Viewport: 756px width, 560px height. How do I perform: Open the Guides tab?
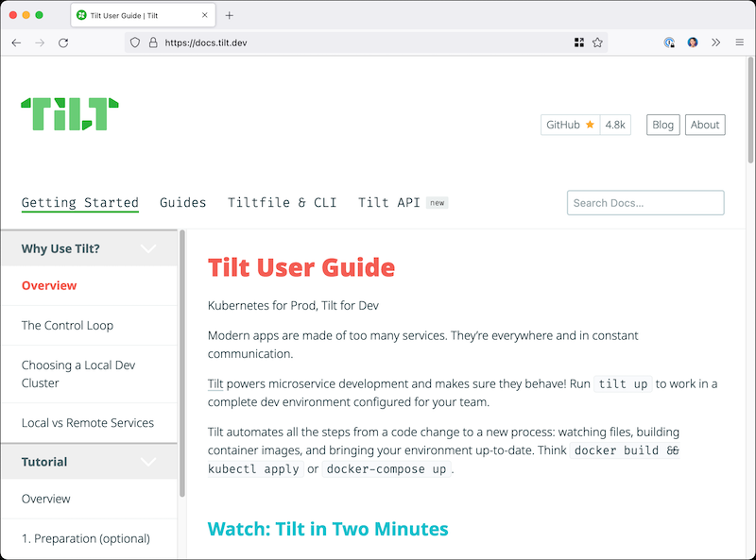[182, 202]
